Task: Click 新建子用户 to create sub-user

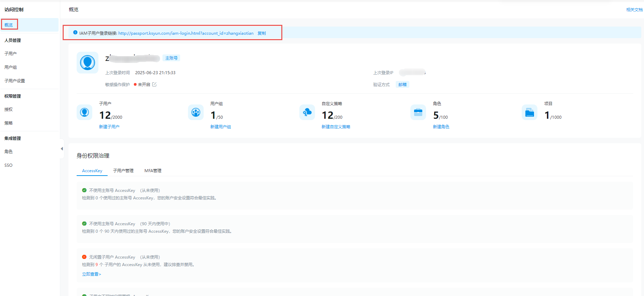Action: click(x=109, y=127)
